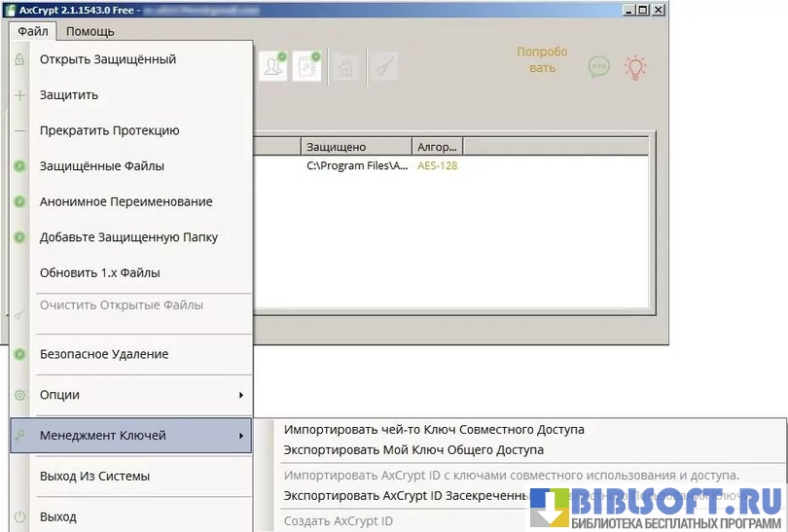Click the Попробовать link

pos(542,60)
